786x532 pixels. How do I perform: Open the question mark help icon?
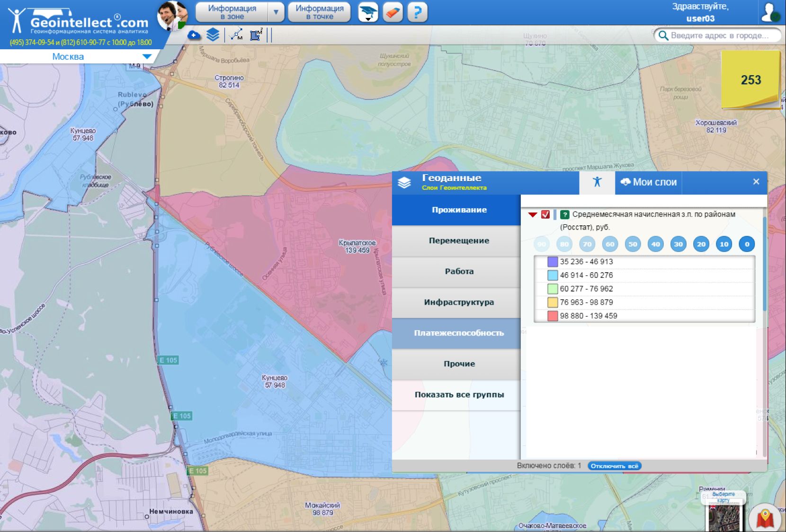tap(417, 12)
